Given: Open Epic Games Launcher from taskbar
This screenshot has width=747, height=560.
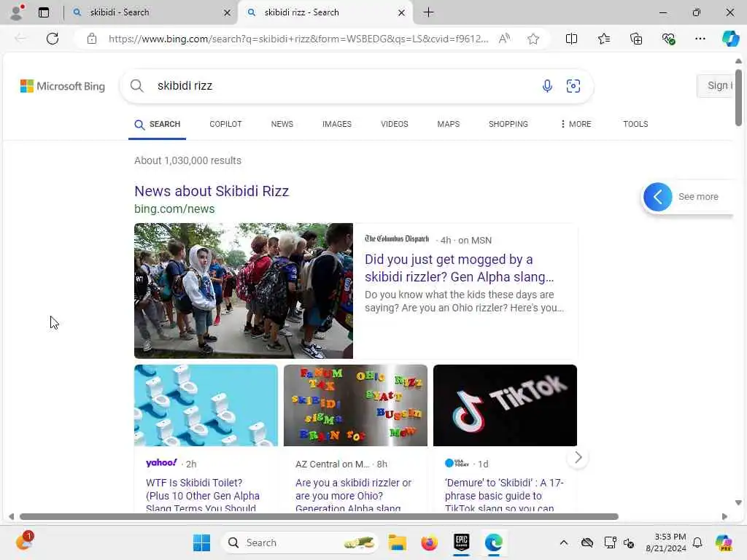Looking at the screenshot, I should (462, 542).
